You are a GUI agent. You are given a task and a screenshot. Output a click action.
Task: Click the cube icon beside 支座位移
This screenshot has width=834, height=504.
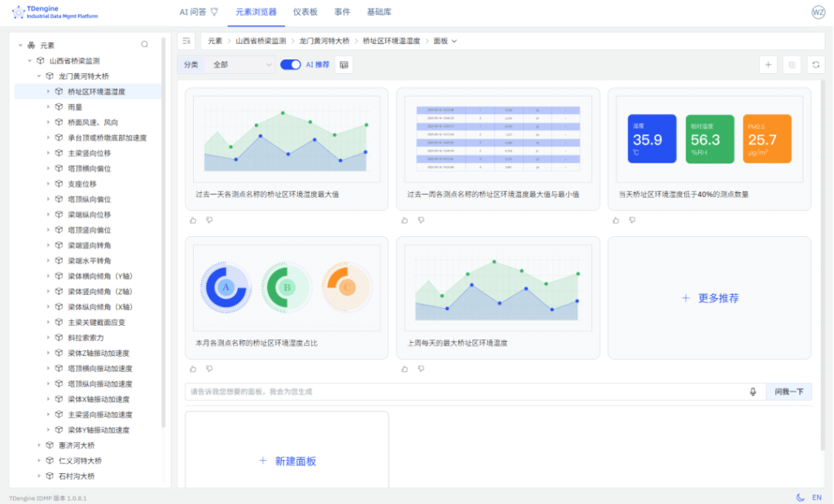coord(59,184)
